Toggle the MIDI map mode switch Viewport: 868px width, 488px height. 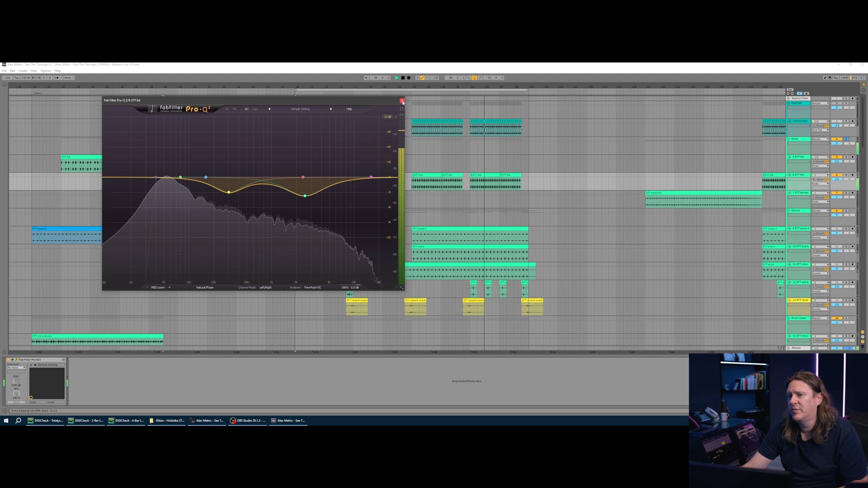[x=845, y=78]
